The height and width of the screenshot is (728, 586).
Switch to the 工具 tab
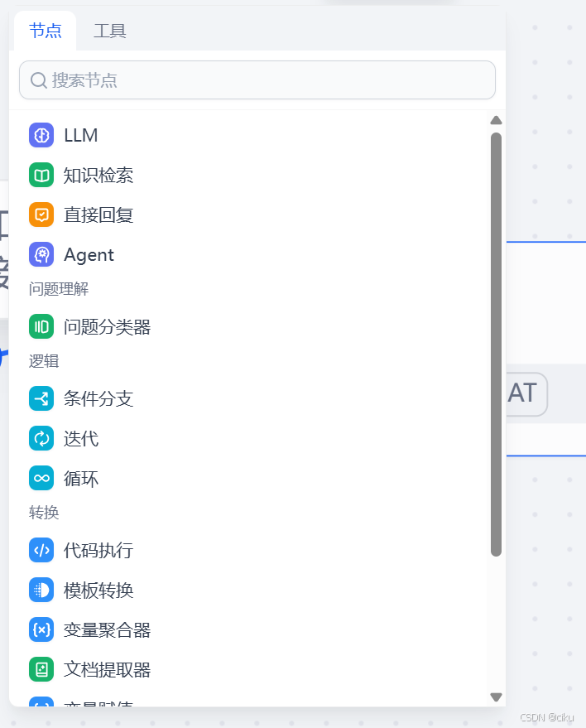point(109,30)
